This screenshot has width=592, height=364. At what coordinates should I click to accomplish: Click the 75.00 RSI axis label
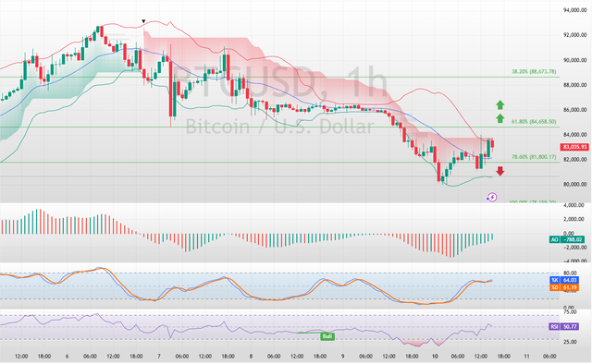click(x=570, y=312)
